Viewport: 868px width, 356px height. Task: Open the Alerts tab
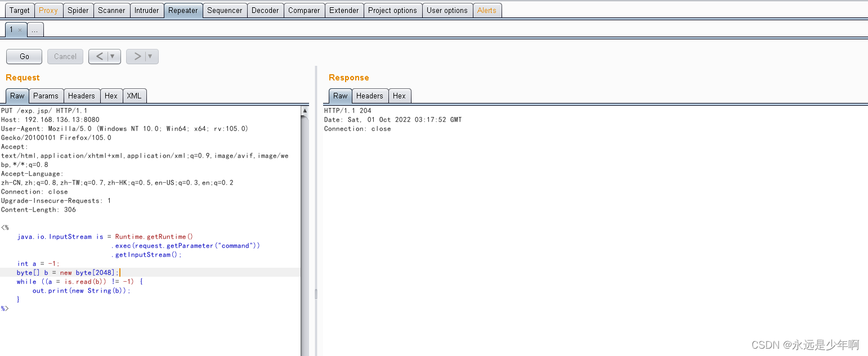coord(487,10)
